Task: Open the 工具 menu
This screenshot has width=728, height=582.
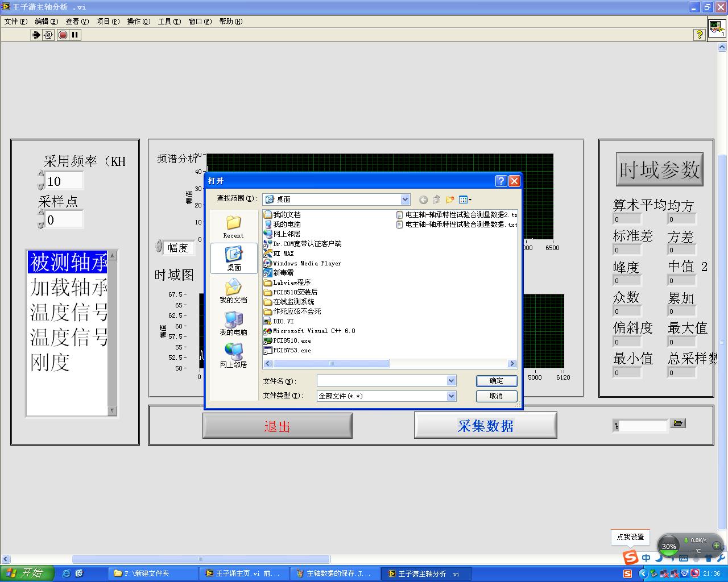Action: (169, 22)
